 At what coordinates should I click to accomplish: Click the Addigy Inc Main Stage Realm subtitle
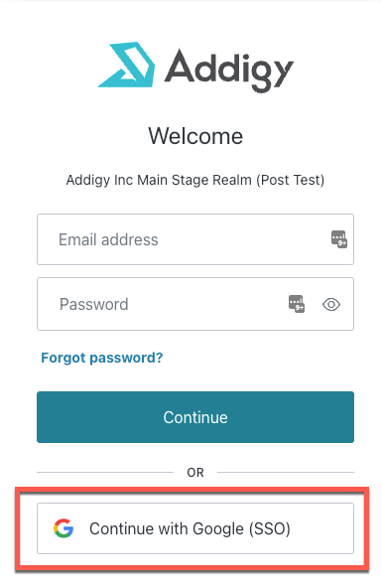(195, 180)
